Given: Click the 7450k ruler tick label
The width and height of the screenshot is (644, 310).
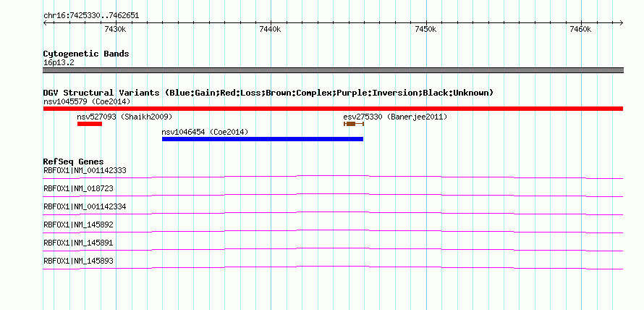Looking at the screenshot, I should [x=426, y=29].
